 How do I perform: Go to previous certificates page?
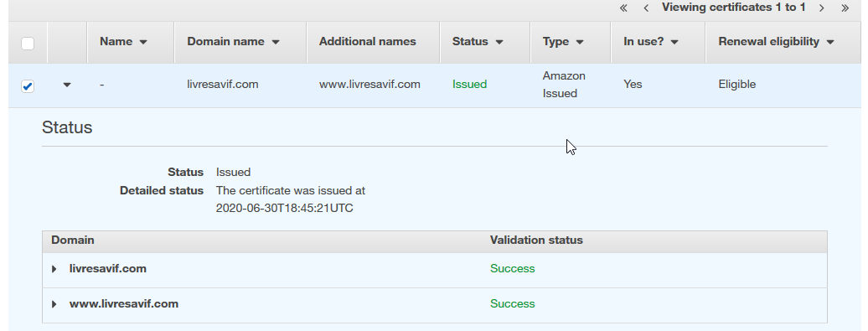[x=646, y=8]
